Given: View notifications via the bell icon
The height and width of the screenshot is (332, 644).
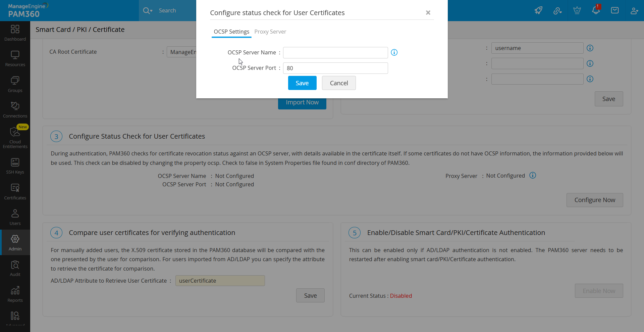Looking at the screenshot, I should tap(596, 10).
